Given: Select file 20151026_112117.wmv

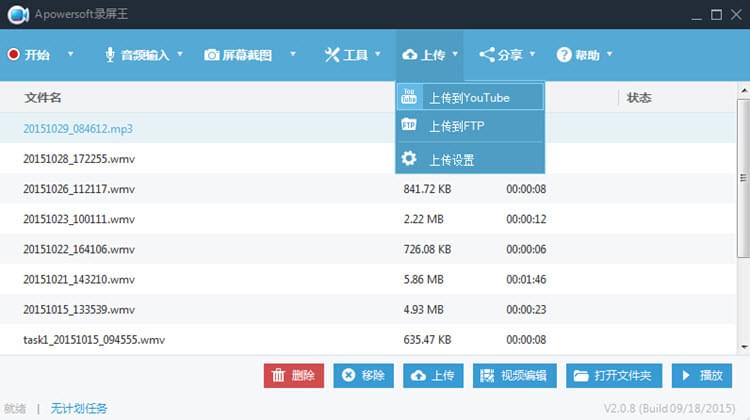Looking at the screenshot, I should point(79,189).
